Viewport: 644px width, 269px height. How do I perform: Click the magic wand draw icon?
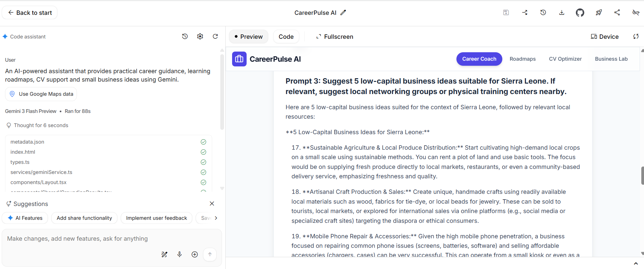pyautogui.click(x=164, y=255)
